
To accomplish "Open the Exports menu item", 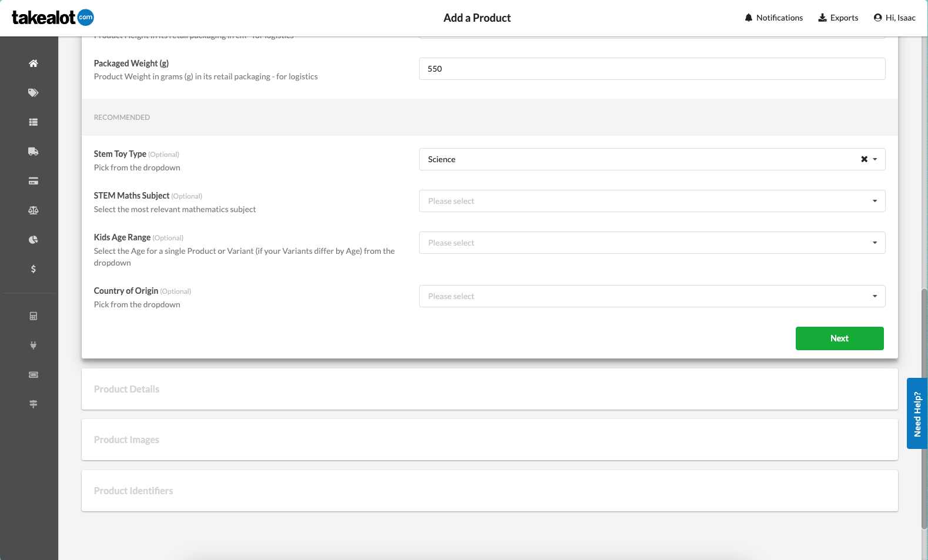I will click(838, 18).
